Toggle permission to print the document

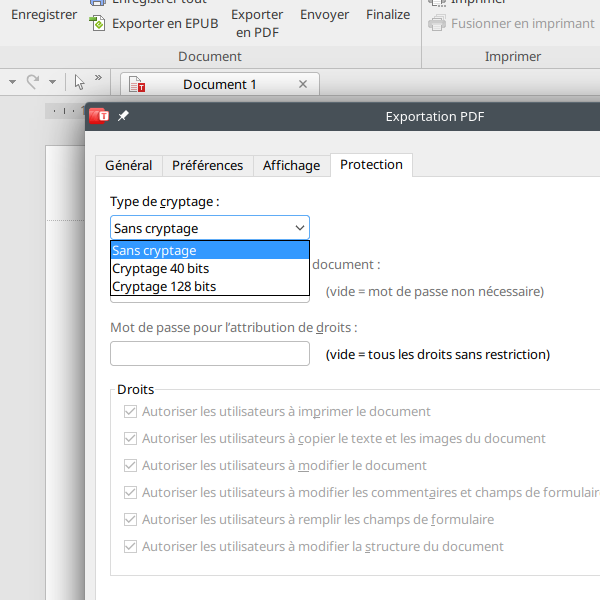tap(129, 411)
